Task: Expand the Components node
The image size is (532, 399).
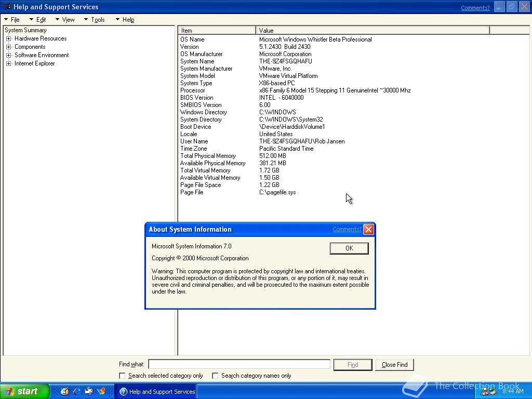Action: click(8, 47)
